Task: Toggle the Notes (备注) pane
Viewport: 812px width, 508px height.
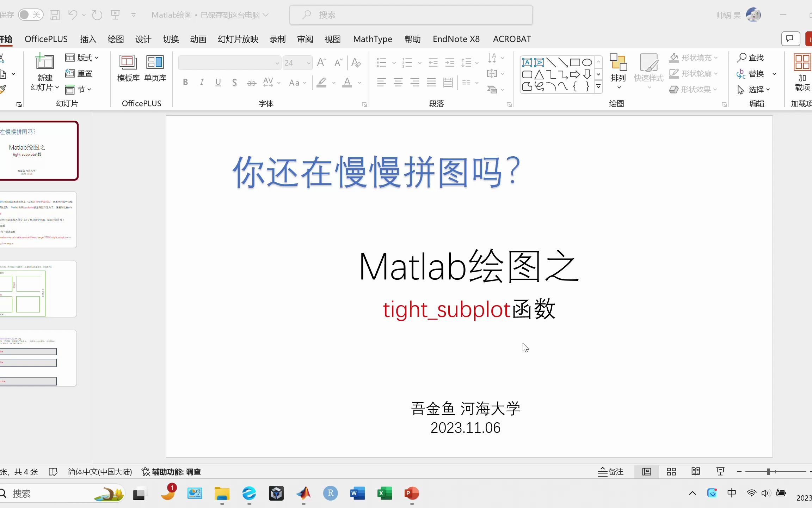Action: pyautogui.click(x=611, y=472)
